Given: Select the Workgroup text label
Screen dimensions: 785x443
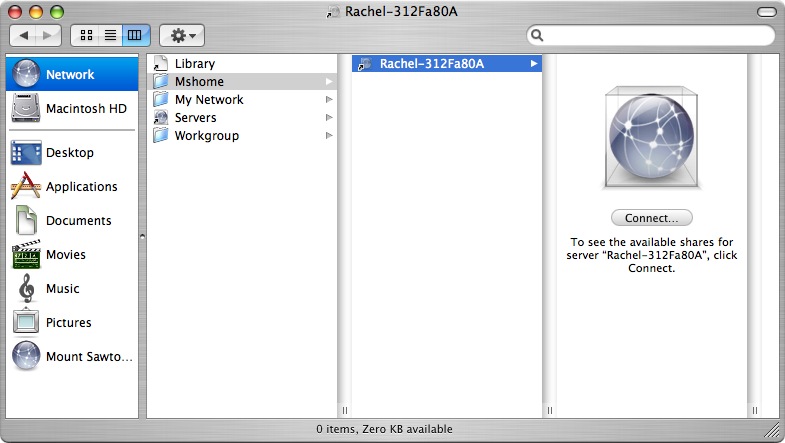Looking at the screenshot, I should coord(207,136).
